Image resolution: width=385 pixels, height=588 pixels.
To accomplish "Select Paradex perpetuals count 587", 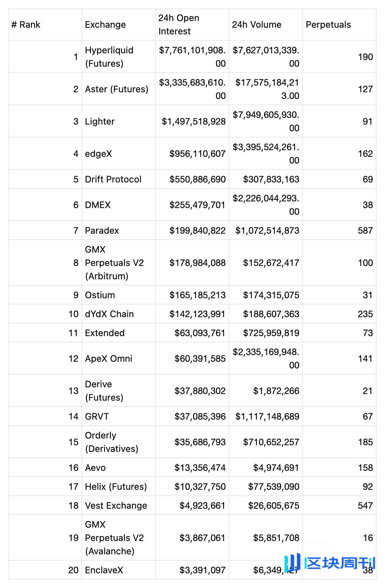I will point(365,230).
